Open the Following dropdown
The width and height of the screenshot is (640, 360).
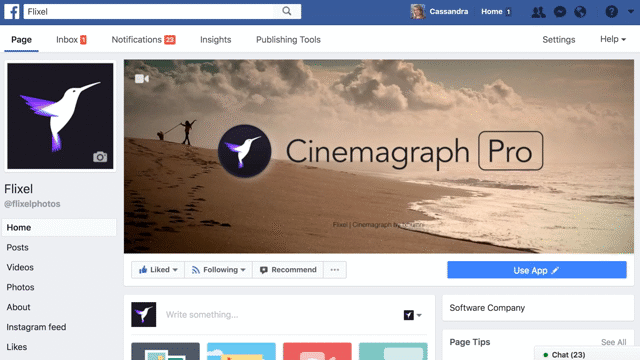pyautogui.click(x=218, y=270)
